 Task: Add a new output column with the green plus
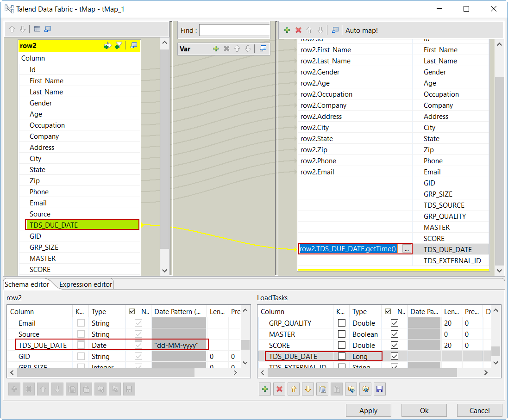(287, 30)
